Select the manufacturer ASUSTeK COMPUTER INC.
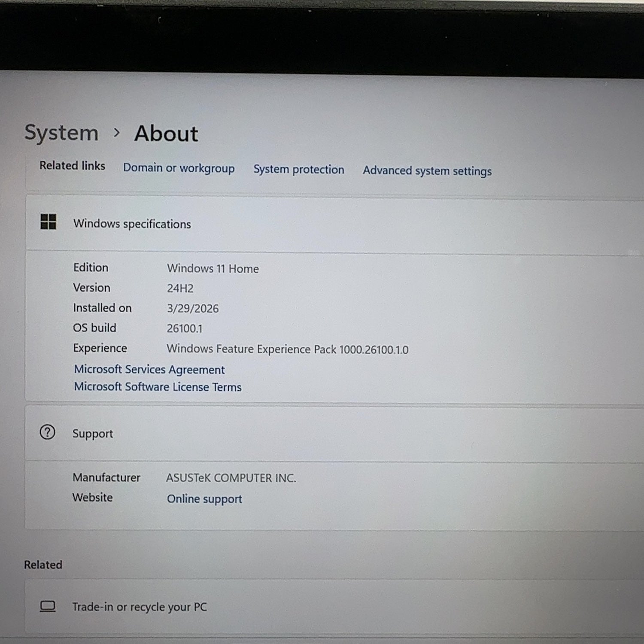Image resolution: width=644 pixels, height=644 pixels. (231, 478)
